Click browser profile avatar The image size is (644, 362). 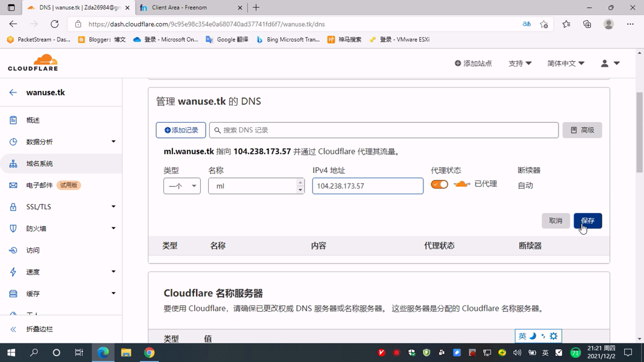pos(609,24)
